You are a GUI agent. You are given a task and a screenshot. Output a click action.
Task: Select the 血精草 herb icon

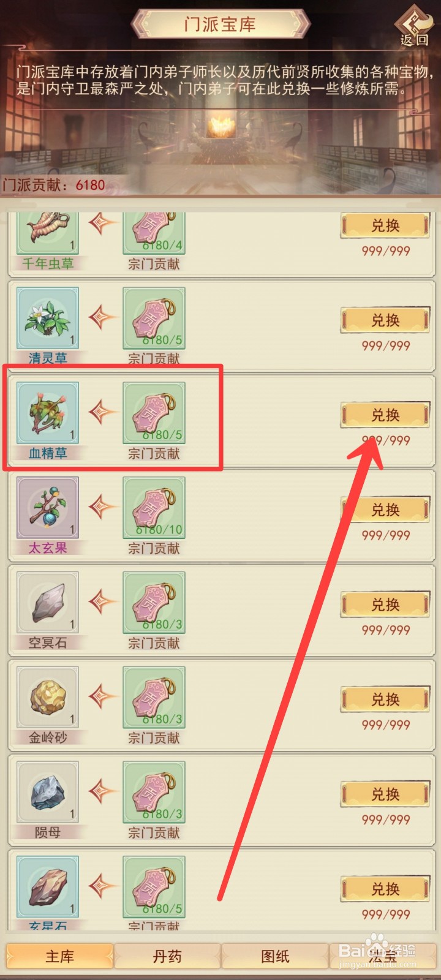48,413
